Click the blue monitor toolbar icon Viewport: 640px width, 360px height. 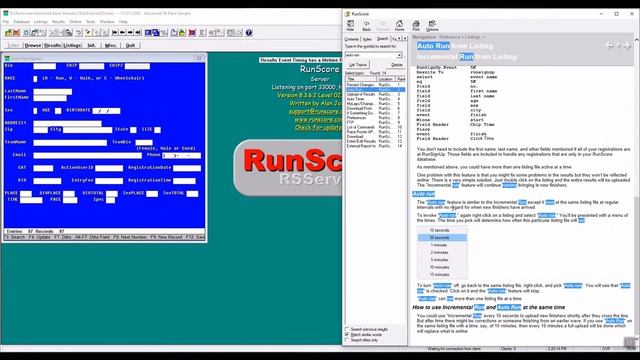point(148,33)
